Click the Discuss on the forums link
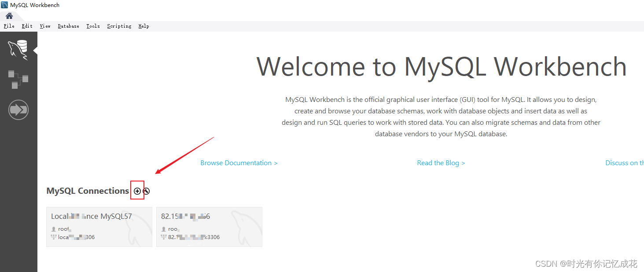644x272 pixels. coord(625,163)
